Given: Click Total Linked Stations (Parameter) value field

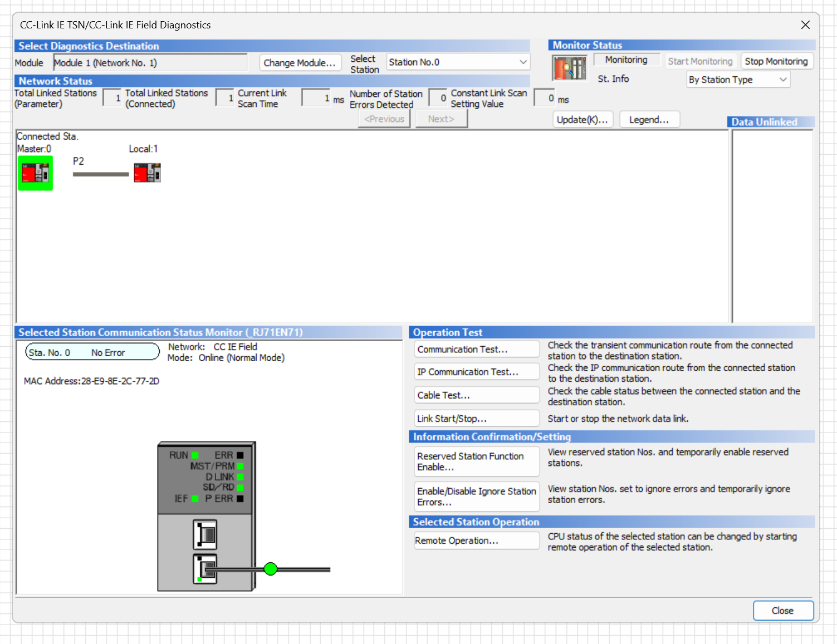Looking at the screenshot, I should [112, 98].
